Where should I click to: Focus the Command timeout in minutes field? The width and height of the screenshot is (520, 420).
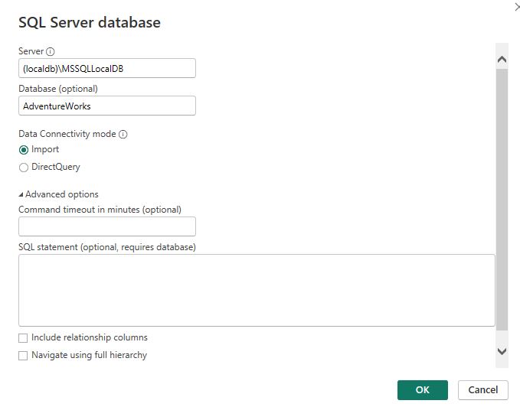107,226
